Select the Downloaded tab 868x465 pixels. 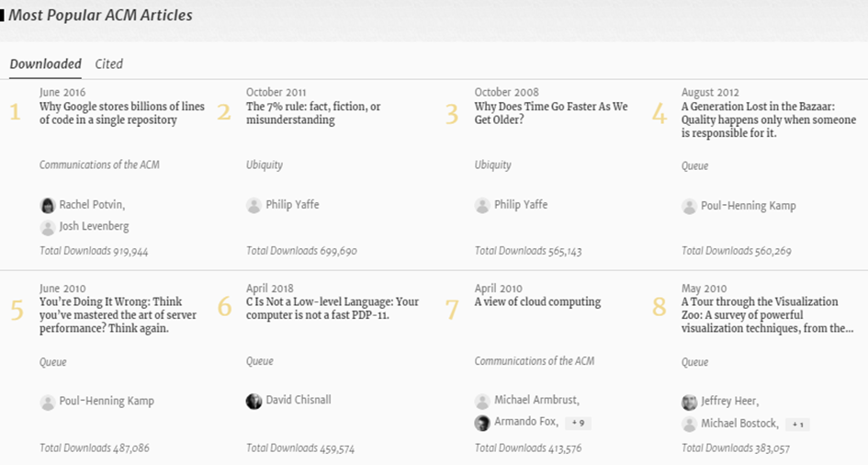(45, 63)
